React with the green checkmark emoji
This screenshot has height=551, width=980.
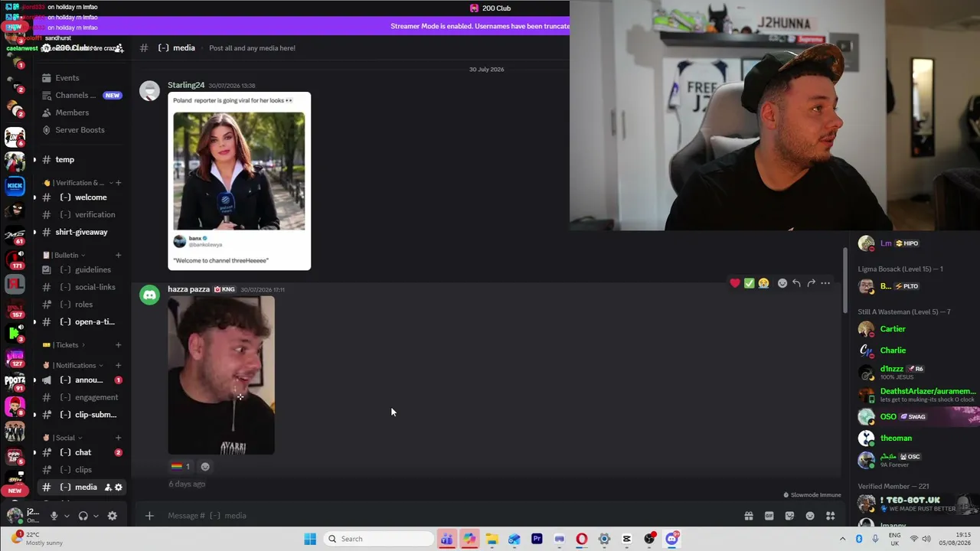coord(749,283)
